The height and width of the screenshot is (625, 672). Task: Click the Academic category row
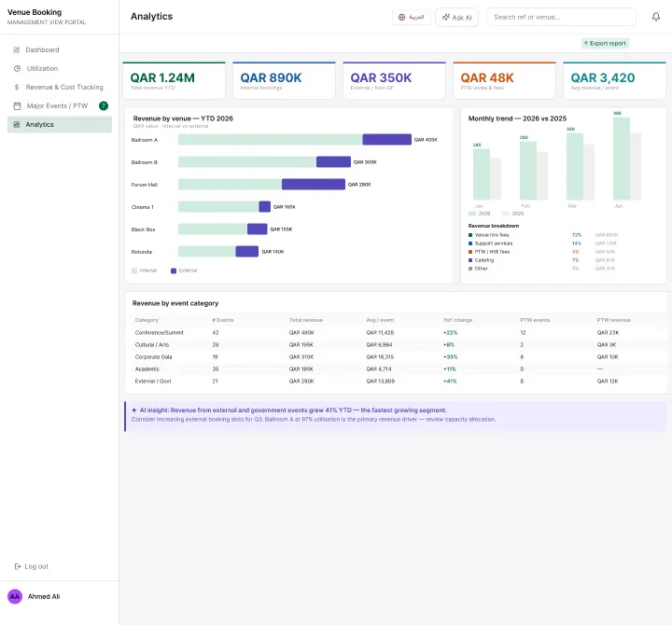click(x=399, y=368)
